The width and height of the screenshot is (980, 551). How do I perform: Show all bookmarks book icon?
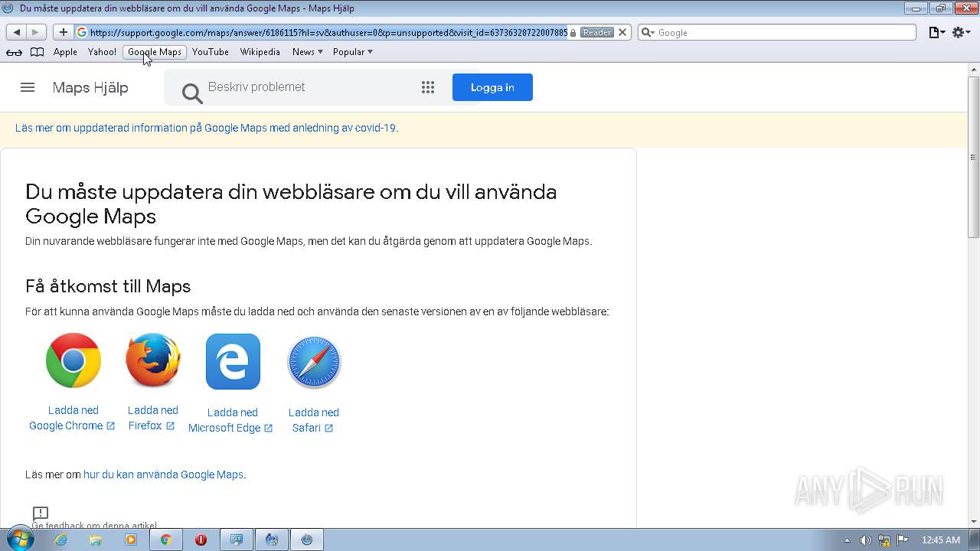click(x=37, y=52)
